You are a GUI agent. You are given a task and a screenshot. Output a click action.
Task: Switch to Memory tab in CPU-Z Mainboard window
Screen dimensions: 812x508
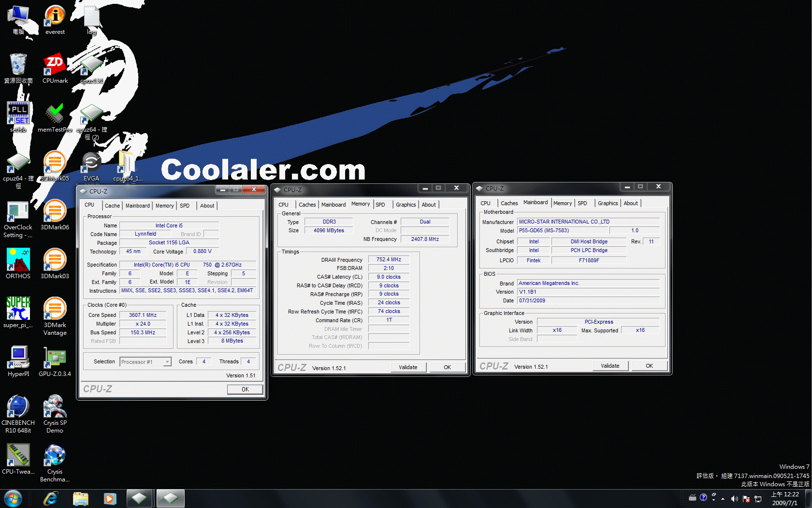click(x=563, y=203)
